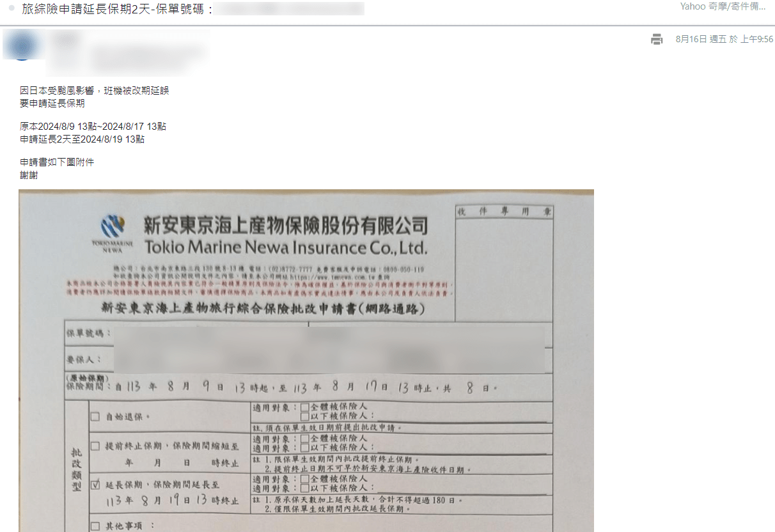Tick 全體被保險人 checkbox in the 自始退保 row
The image size is (775, 532).
pyautogui.click(x=304, y=407)
